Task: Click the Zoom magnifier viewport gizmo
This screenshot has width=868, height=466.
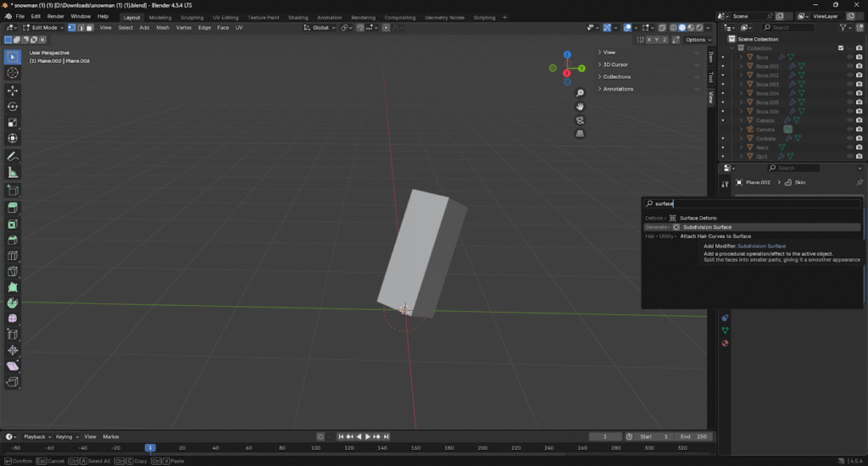Action: [580, 92]
